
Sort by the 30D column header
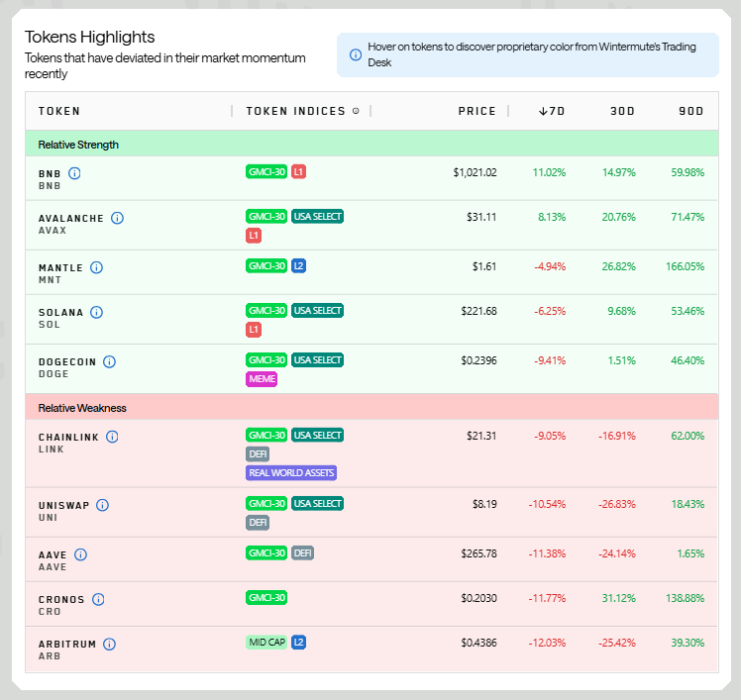point(622,112)
